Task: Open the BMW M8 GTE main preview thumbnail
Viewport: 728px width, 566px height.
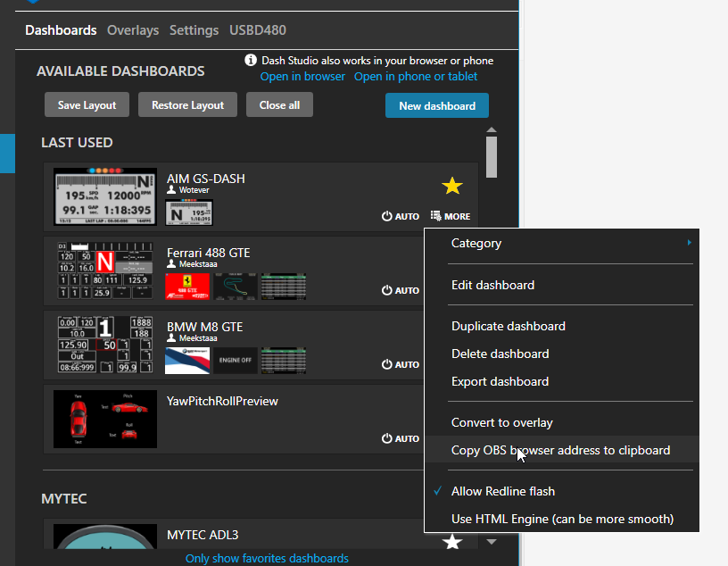Action: tap(105, 345)
